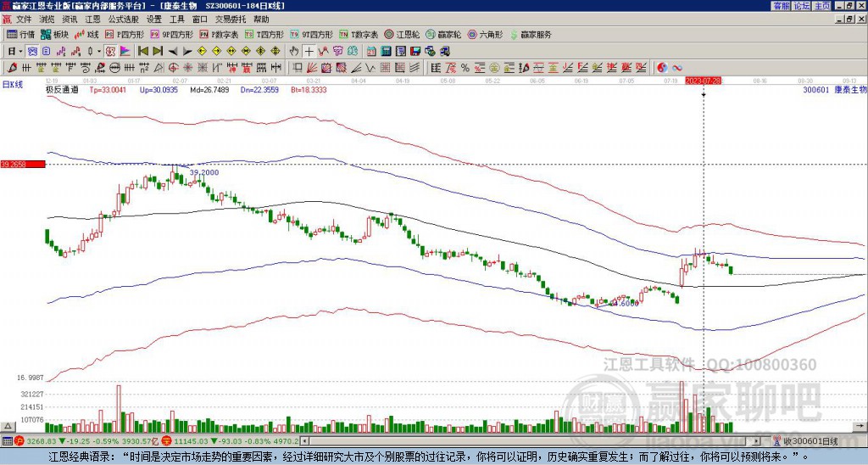Image resolution: width=868 pixels, height=465 pixels.
Task: Switch to K线 chart view
Action: pos(87,34)
